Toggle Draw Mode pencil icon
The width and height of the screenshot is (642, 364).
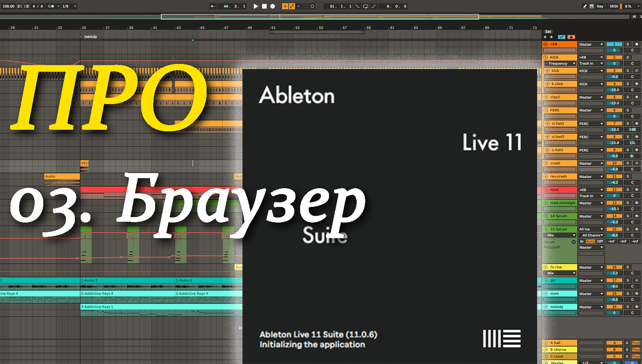tap(585, 6)
